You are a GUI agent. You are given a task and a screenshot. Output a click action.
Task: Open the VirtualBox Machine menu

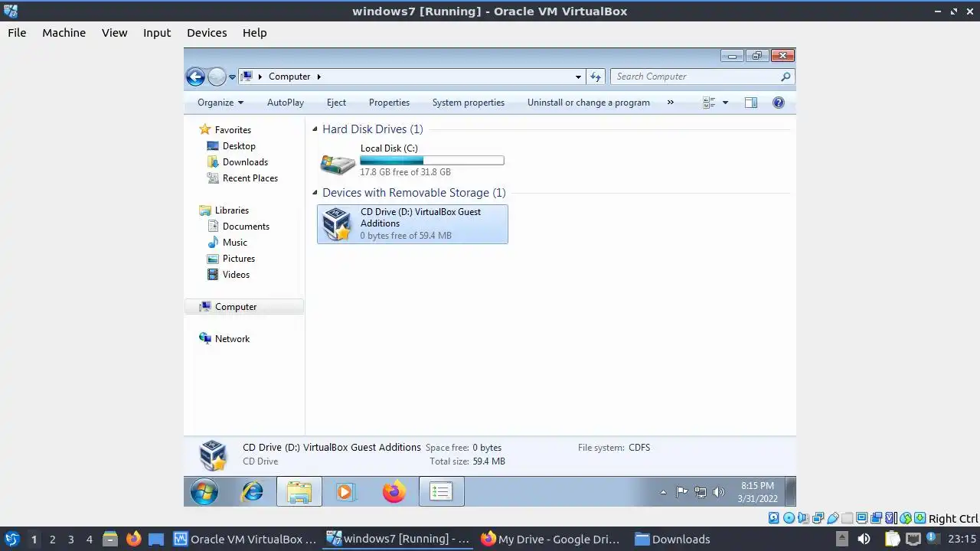point(64,33)
